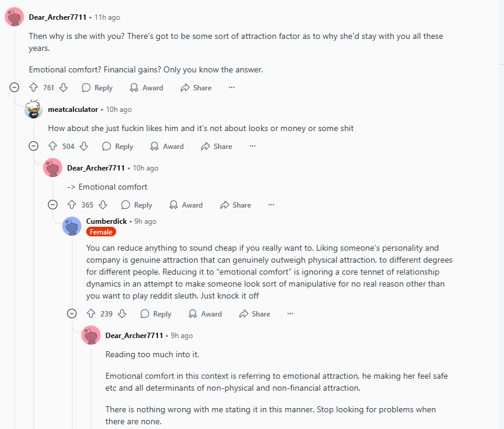Downvote the 'Emotional comfort' reply with 365 votes

(103, 205)
